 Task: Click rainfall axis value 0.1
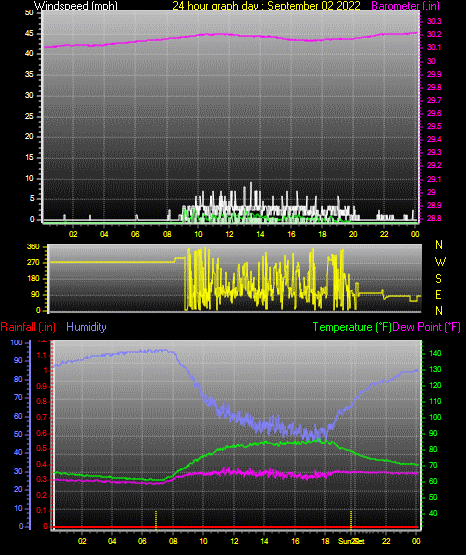[x=42, y=510]
